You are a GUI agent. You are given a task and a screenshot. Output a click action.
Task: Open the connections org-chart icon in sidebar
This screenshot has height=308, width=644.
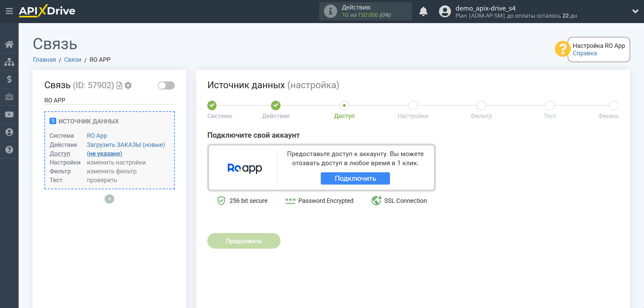pyautogui.click(x=9, y=62)
